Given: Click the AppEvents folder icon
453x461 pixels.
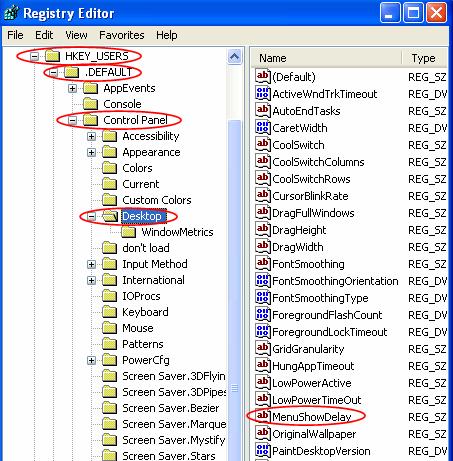Looking at the screenshot, I should [x=90, y=88].
